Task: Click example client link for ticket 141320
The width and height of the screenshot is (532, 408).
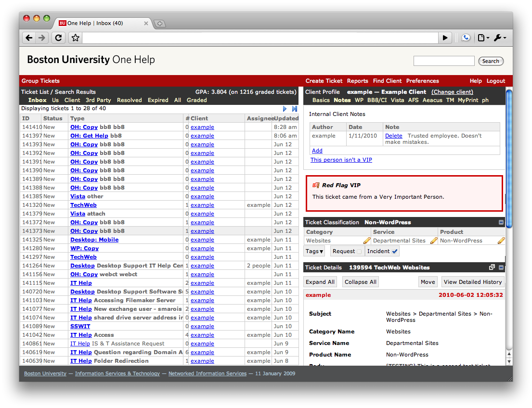Action: 202,205
